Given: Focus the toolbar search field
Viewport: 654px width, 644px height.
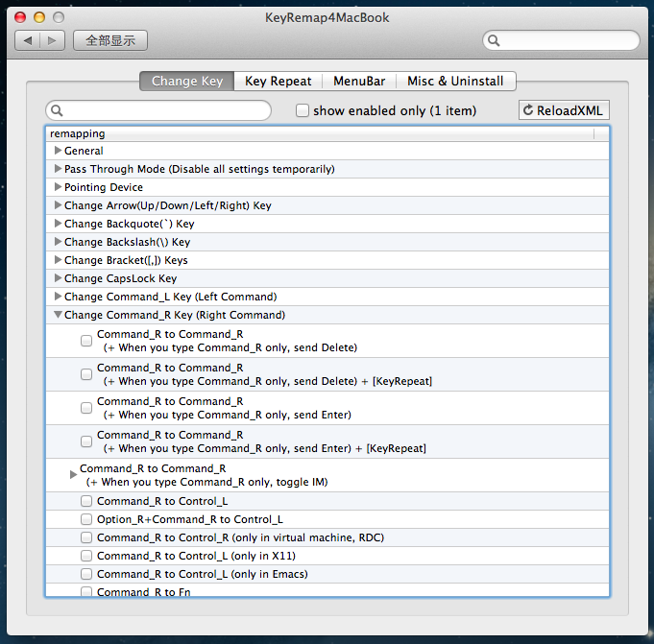Looking at the screenshot, I should pyautogui.click(x=561, y=40).
